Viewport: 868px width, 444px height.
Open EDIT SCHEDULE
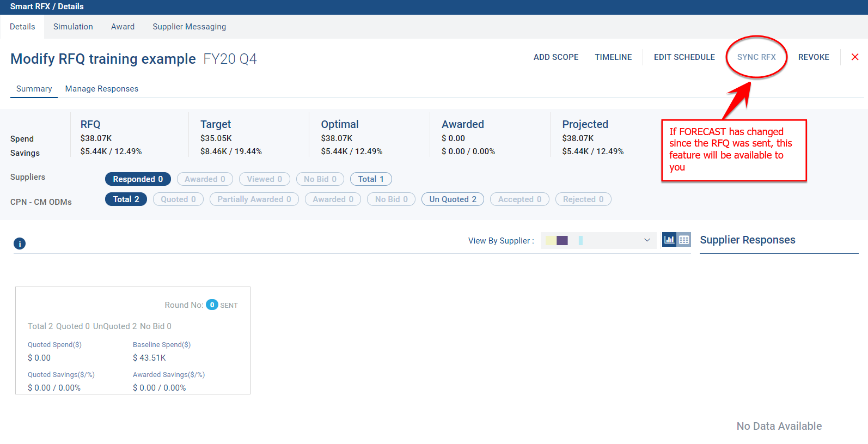[684, 57]
